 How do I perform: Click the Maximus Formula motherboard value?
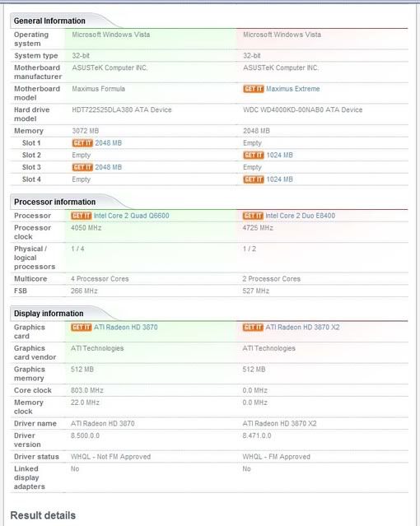pos(98,89)
